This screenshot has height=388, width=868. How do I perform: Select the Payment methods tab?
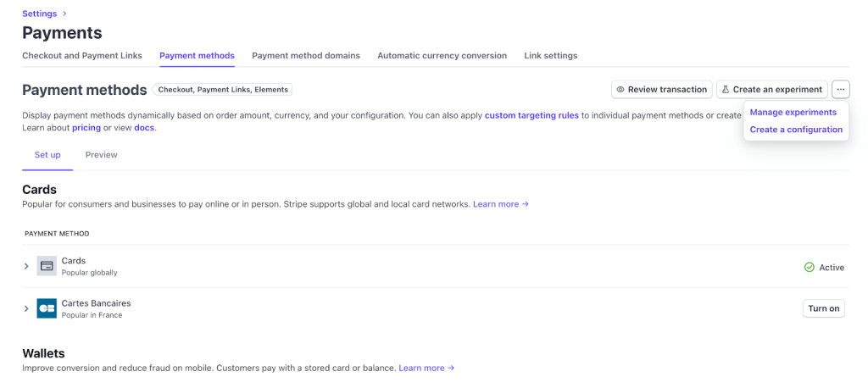click(197, 55)
